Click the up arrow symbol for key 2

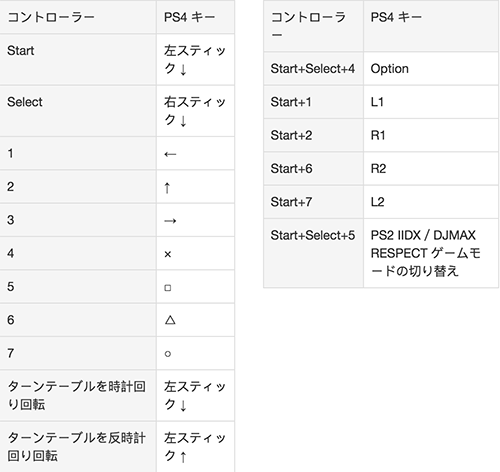167,188
